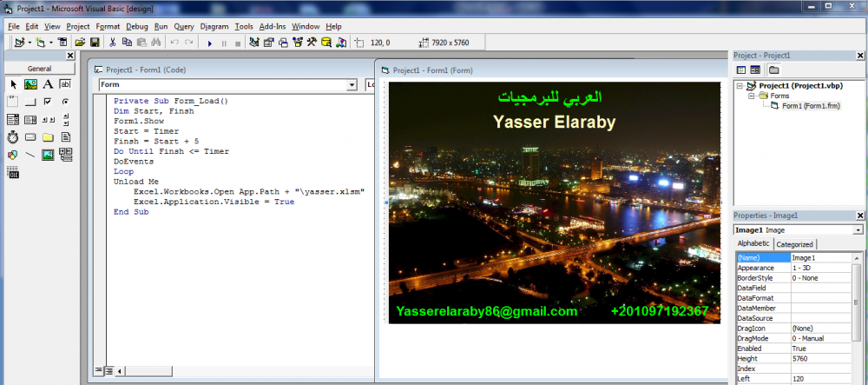Pick the Label control tool
Viewport: 868px width, 385px height.
pyautogui.click(x=48, y=84)
